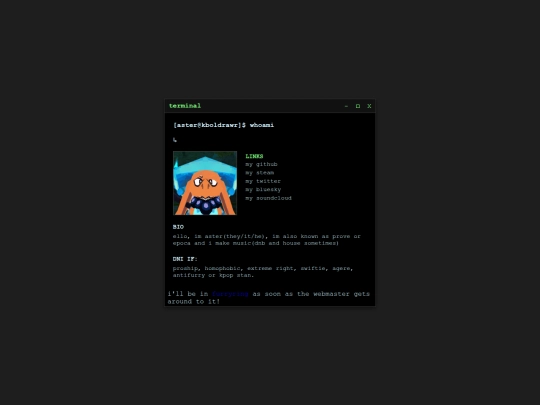The image size is (540, 405).
Task: Minimize the terminal window
Action: tap(346, 106)
